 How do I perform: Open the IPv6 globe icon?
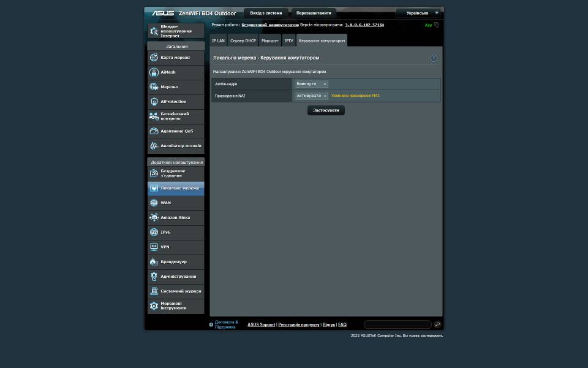pyautogui.click(x=154, y=232)
